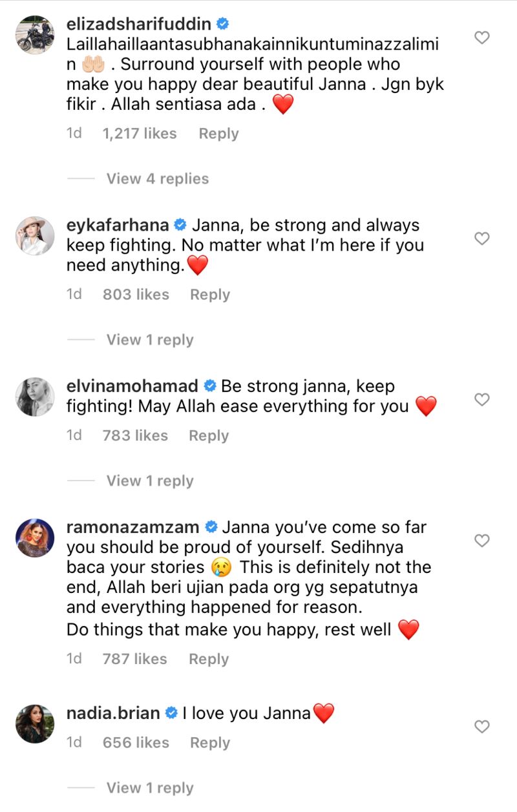Click the verified badge next to nadia.brian
The image size is (517, 812).
[171, 713]
